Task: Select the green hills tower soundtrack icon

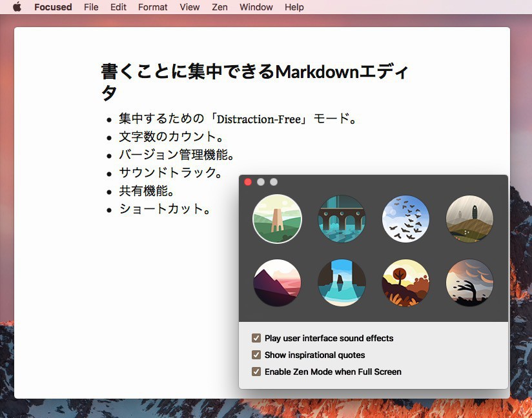Action: tap(277, 219)
